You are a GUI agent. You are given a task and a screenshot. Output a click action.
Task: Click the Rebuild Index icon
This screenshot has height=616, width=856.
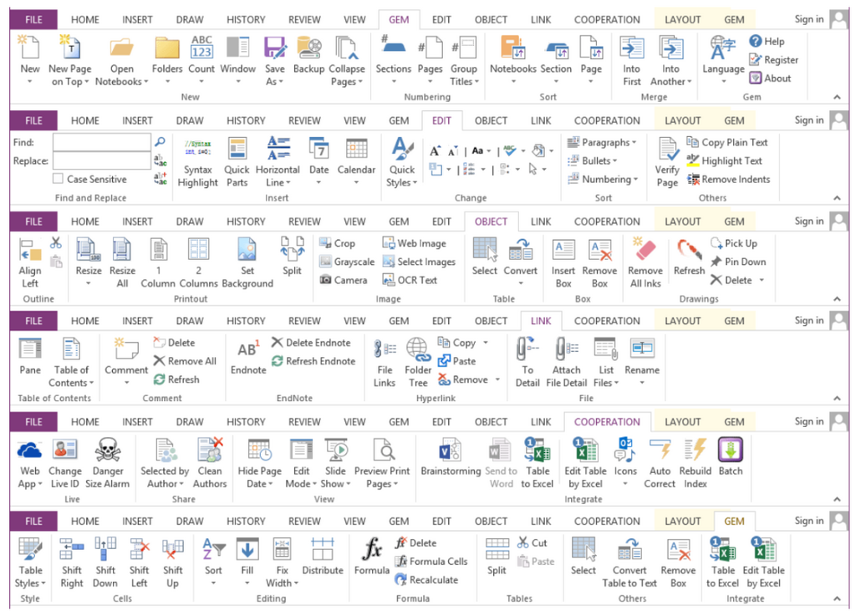695,450
